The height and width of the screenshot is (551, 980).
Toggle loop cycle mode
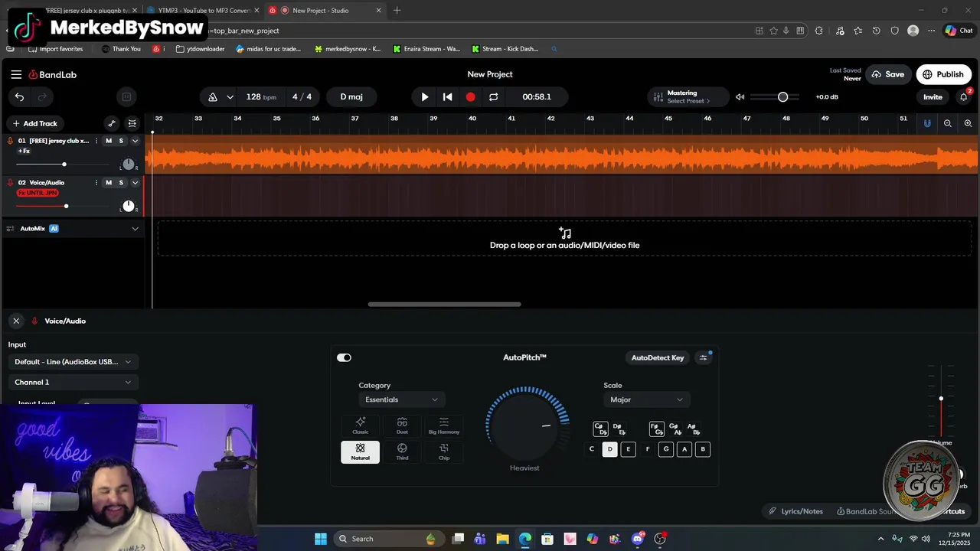click(493, 97)
